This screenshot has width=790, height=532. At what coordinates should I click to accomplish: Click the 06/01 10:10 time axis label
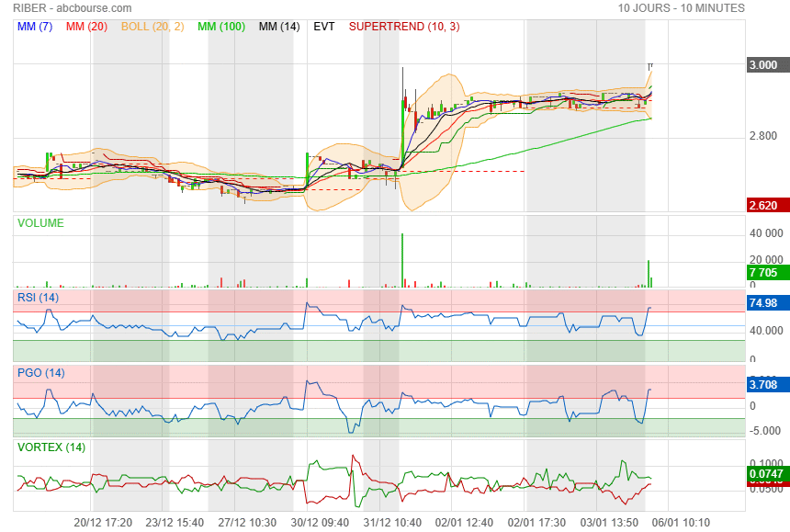tap(681, 522)
